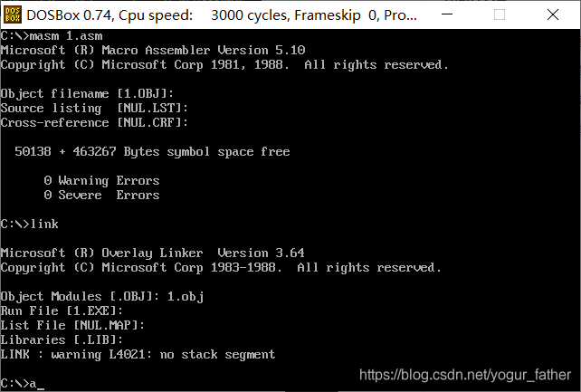581x392 pixels.
Task: Click the 'Source listing [NUL.LST]' line
Action: click(x=94, y=109)
